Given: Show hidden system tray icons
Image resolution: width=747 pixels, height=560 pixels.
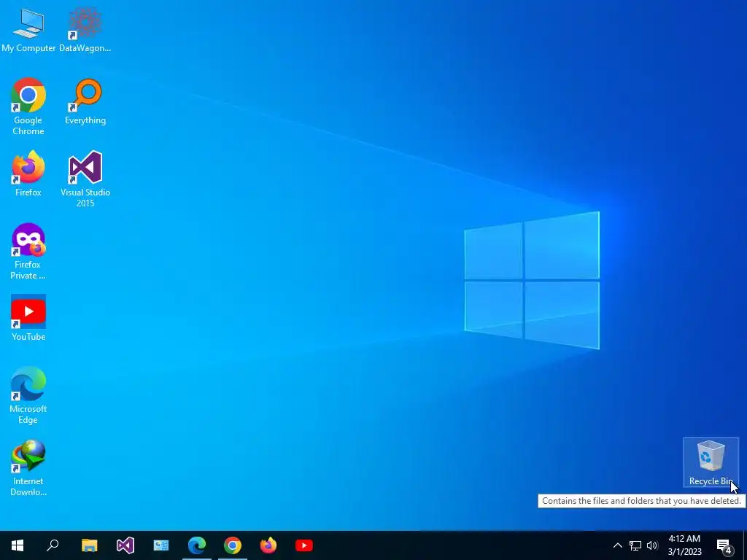Looking at the screenshot, I should [617, 545].
